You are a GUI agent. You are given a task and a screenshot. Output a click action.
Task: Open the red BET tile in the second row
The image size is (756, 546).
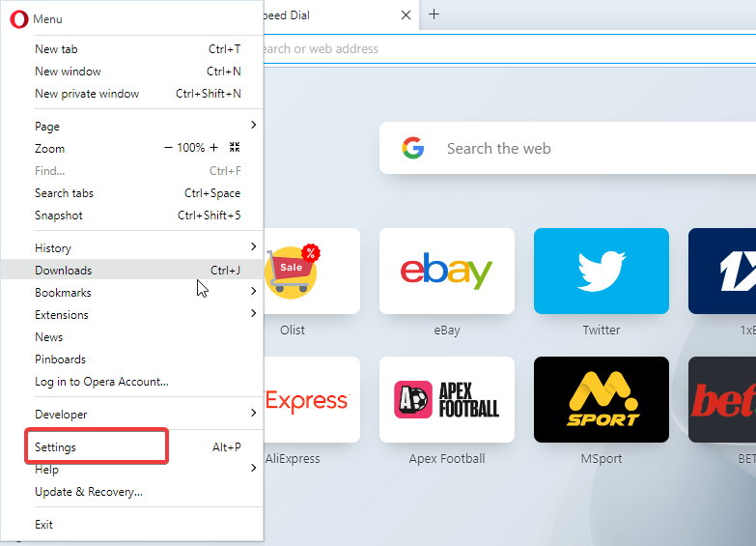722,399
